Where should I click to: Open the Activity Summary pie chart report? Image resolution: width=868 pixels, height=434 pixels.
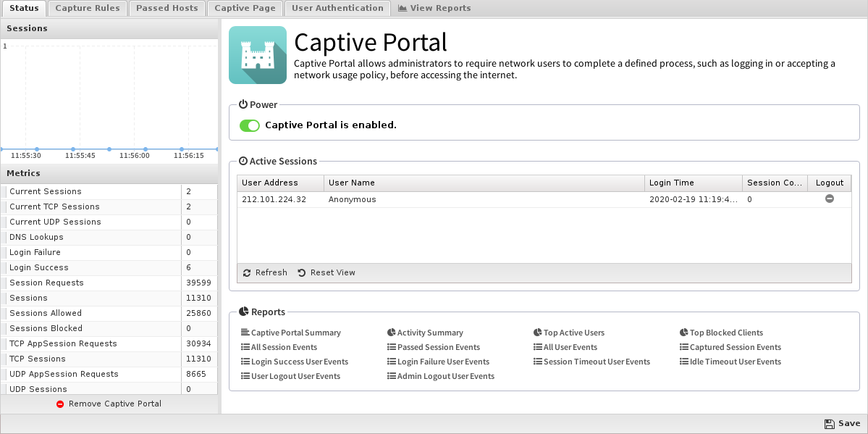425,333
